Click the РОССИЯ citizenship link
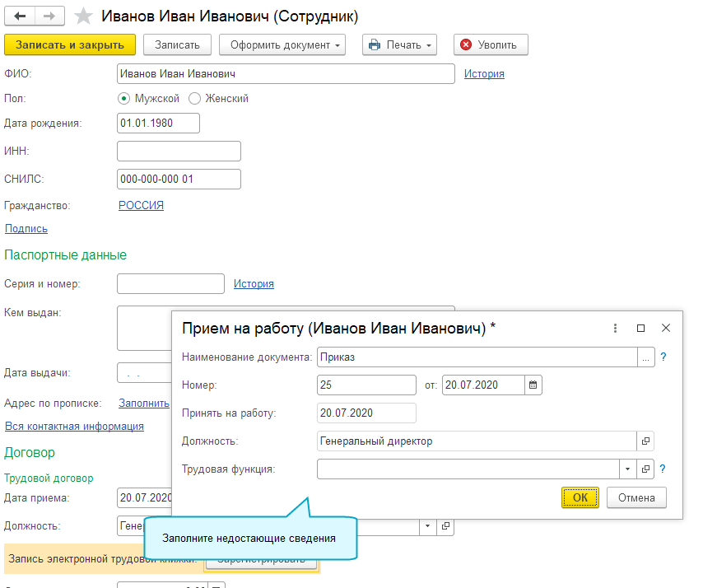 coord(141,205)
